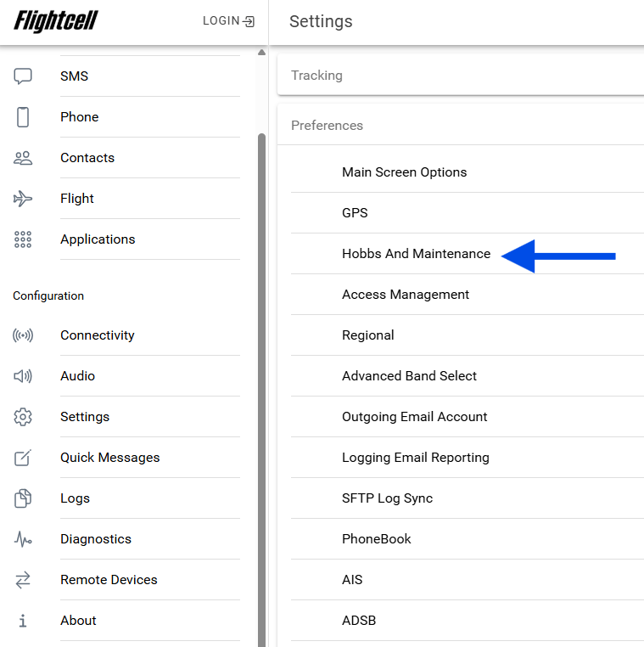Viewport: 644px width, 647px height.
Task: Open Remote Devices in the sidebar
Action: pyautogui.click(x=109, y=580)
